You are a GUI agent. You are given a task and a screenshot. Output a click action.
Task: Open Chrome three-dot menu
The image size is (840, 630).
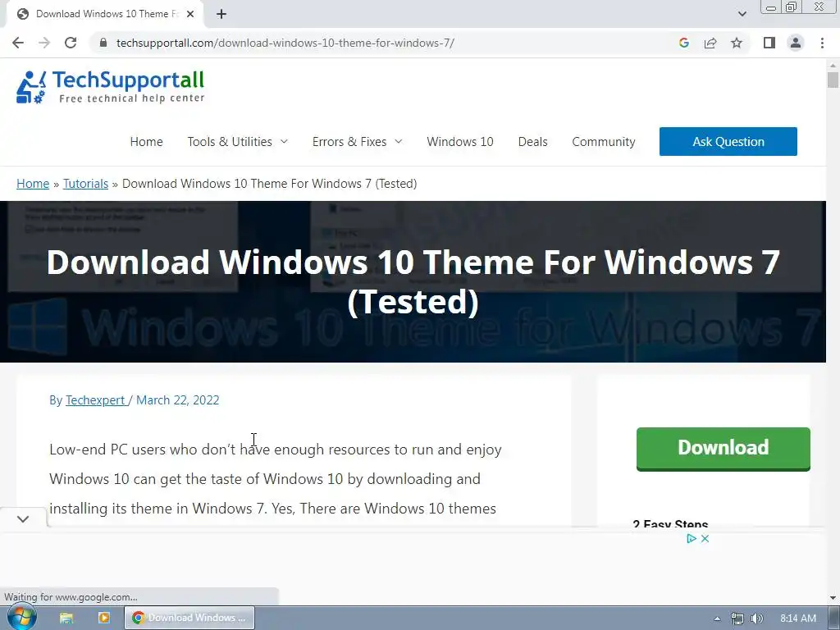[822, 43]
